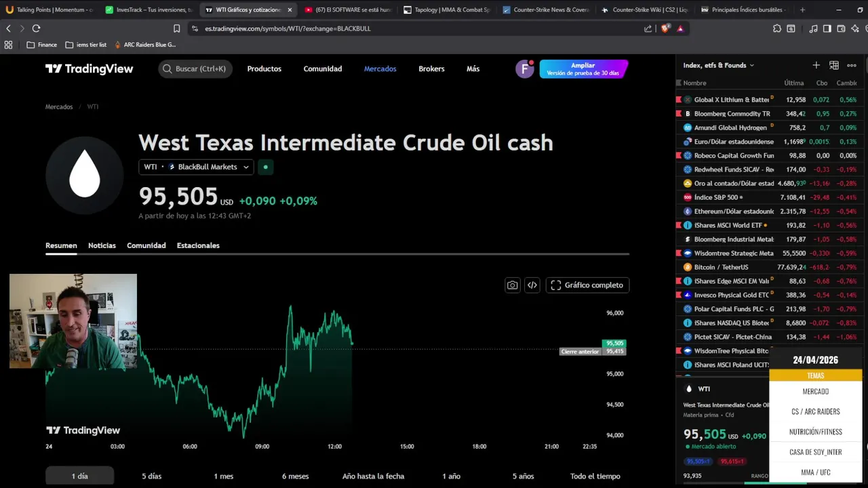Select 6 meses chart range
Viewport: 868px width, 488px height.
click(295, 476)
